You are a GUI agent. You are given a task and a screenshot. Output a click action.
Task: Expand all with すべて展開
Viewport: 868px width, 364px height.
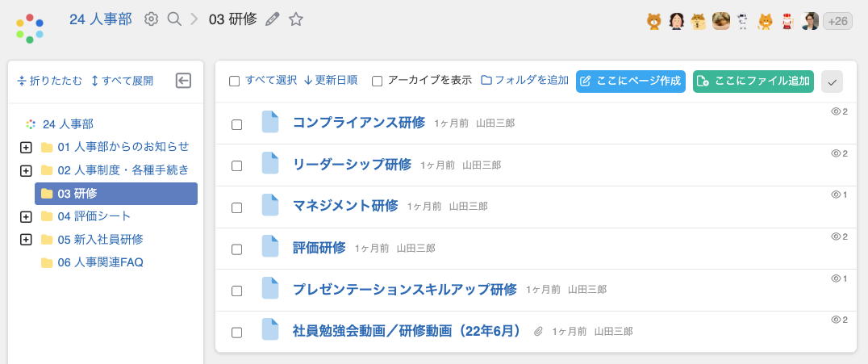pos(122,81)
